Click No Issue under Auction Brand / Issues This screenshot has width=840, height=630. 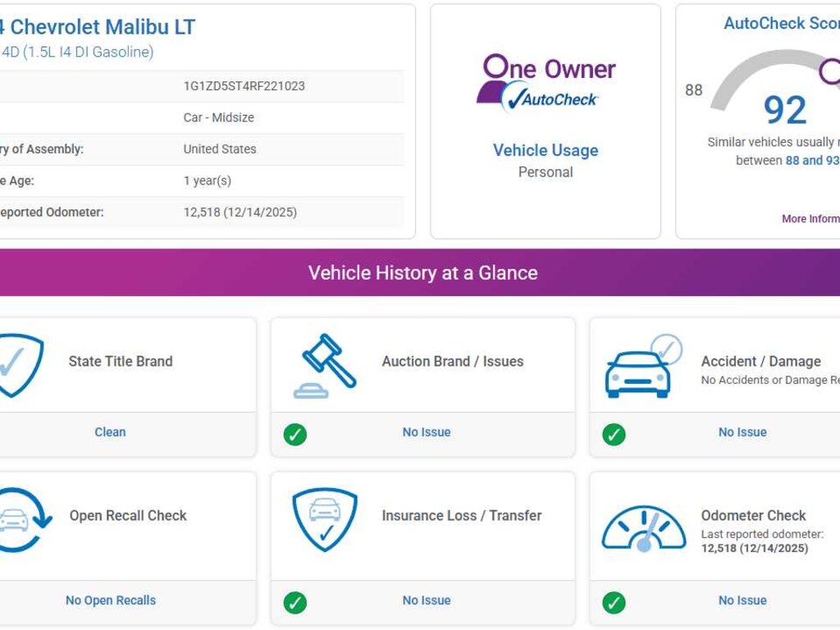pos(427,432)
